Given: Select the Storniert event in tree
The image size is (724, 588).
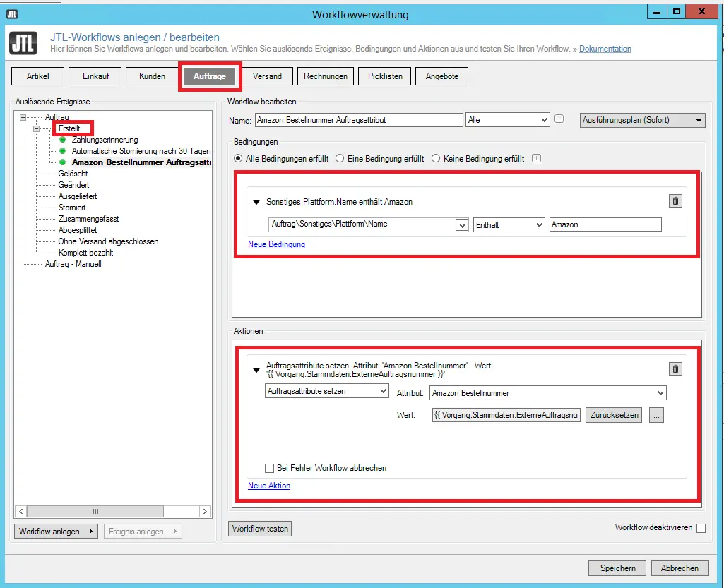Looking at the screenshot, I should pyautogui.click(x=72, y=208).
